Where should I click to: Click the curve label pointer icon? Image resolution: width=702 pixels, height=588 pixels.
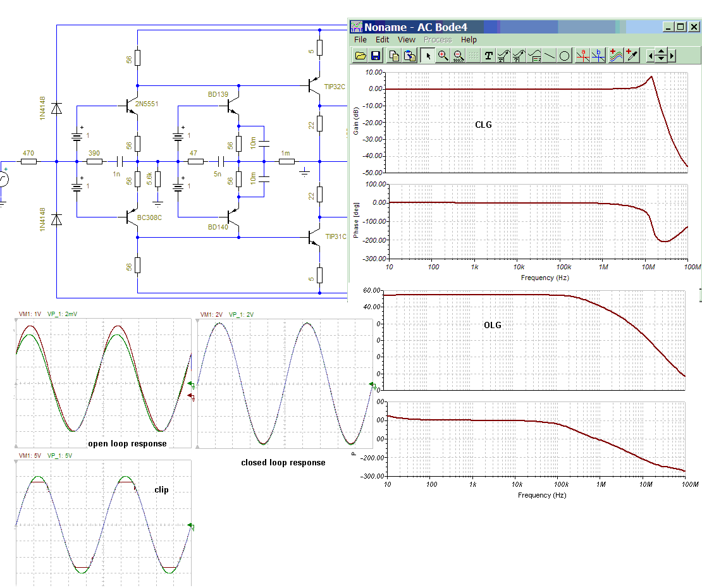pos(503,56)
